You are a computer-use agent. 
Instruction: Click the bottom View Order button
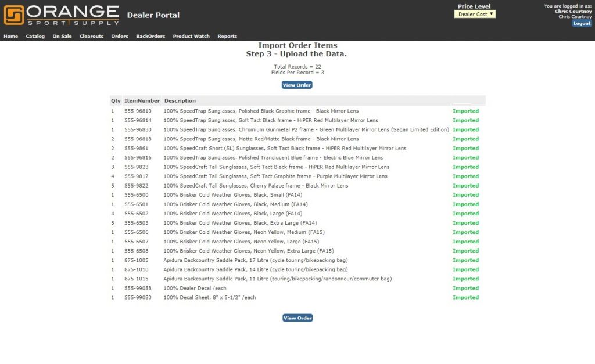click(297, 318)
